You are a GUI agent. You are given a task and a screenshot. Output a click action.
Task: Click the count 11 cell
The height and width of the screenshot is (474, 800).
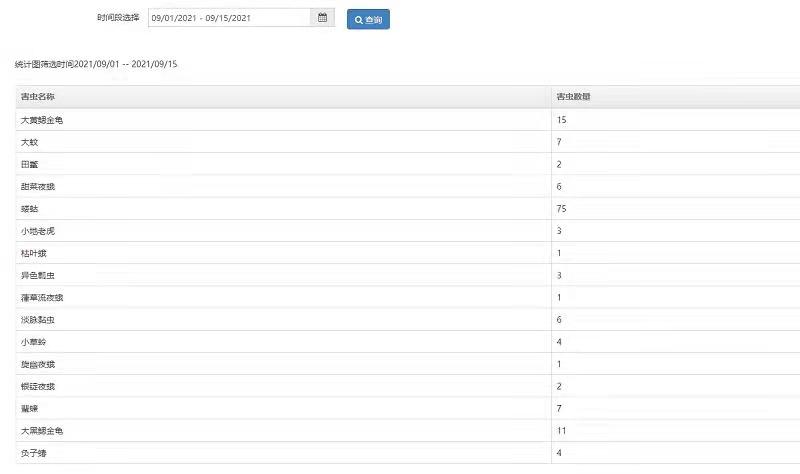pyautogui.click(x=563, y=431)
